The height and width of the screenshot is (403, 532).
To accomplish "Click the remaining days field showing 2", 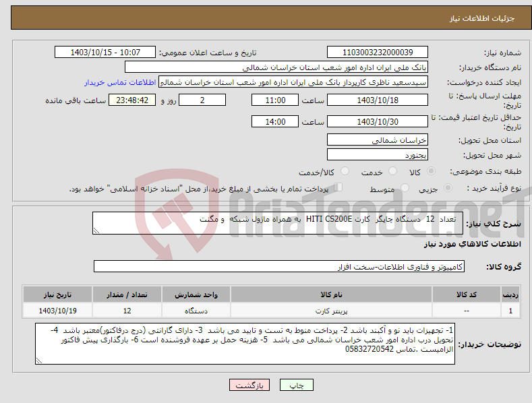I will (x=202, y=100).
